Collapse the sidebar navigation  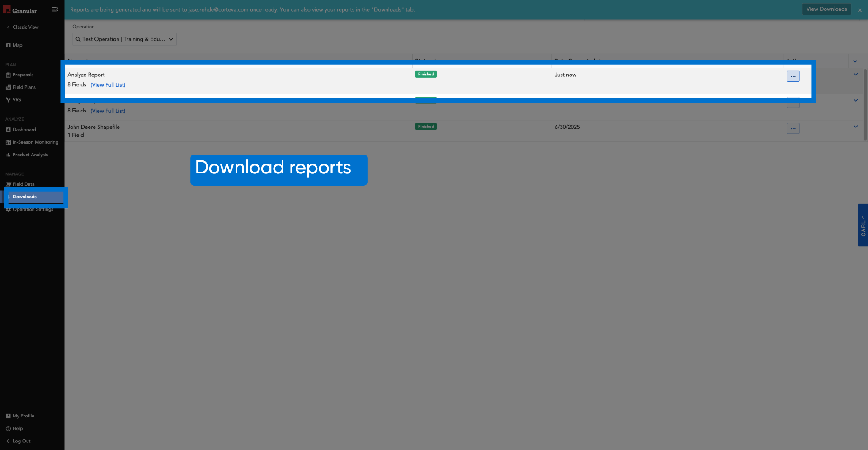coord(54,9)
